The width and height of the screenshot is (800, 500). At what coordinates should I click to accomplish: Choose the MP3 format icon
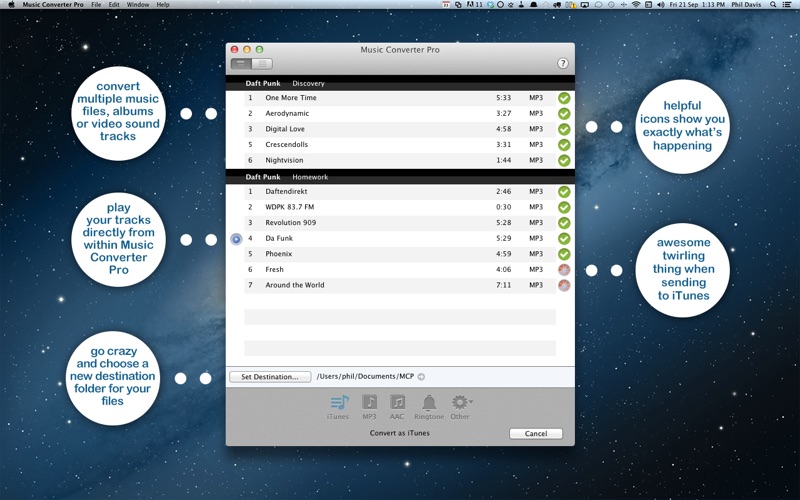pos(369,403)
